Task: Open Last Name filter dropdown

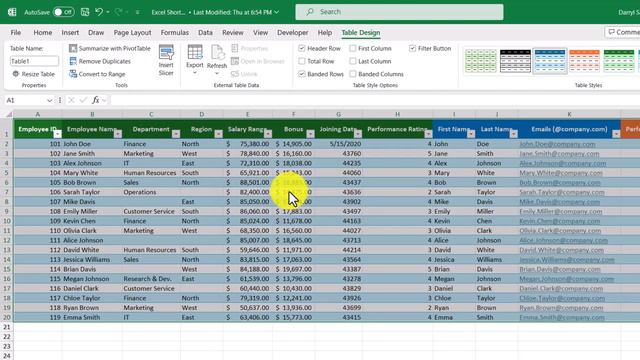Action: coord(513,134)
